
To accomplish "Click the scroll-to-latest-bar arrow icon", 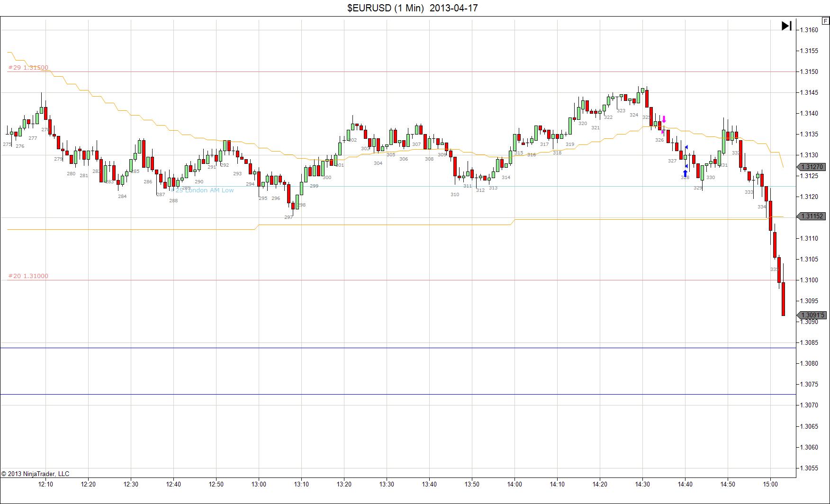I will [x=786, y=26].
